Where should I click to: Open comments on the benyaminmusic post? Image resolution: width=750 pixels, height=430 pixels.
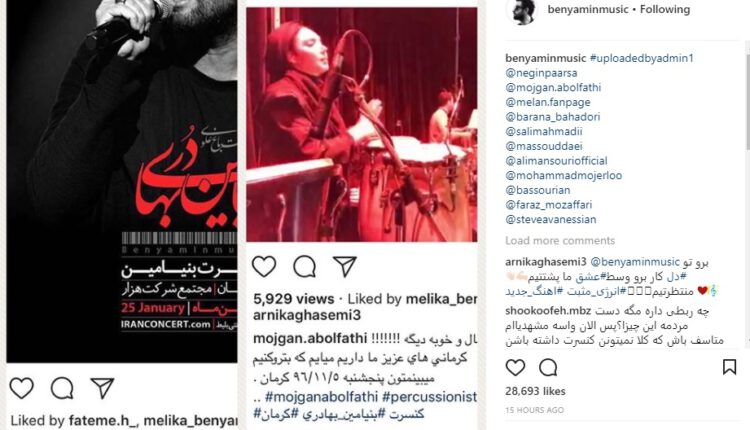coord(548,367)
